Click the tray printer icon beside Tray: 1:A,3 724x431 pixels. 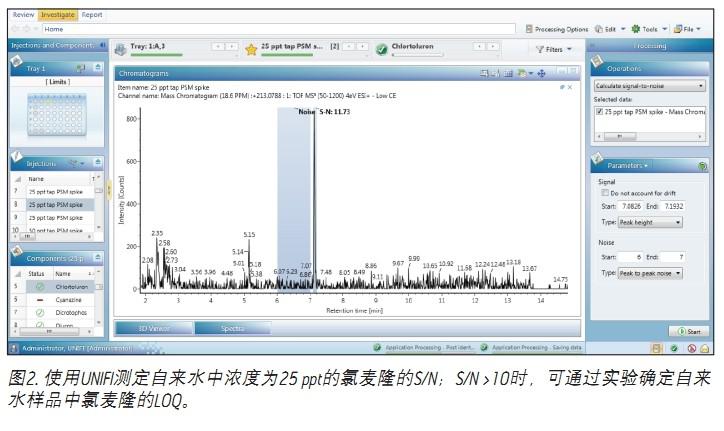(x=121, y=48)
